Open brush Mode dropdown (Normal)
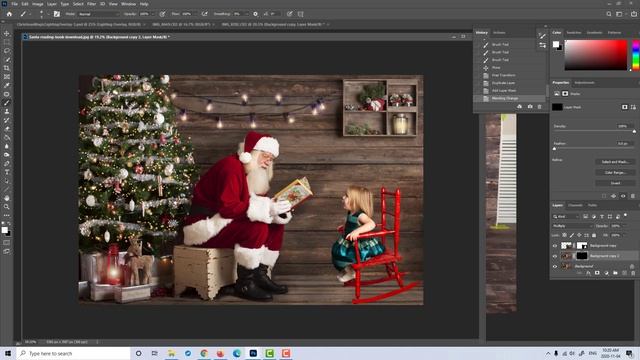This screenshot has height=360, width=640. click(x=98, y=14)
